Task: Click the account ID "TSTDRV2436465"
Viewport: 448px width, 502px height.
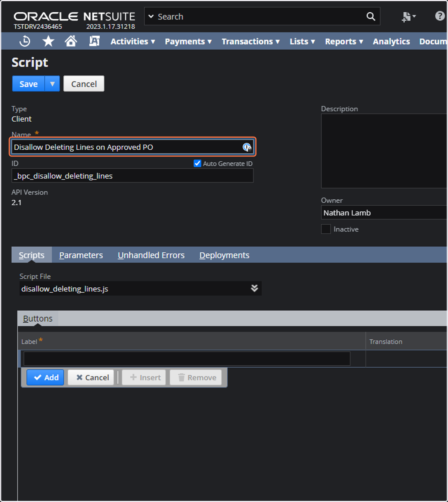Action: (x=38, y=26)
